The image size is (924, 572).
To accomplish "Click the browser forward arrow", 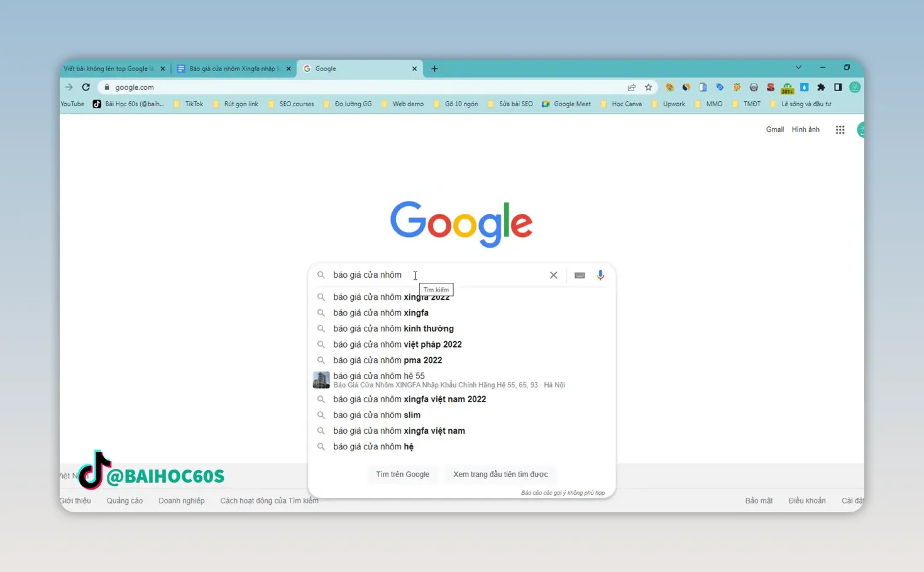I will 69,87.
